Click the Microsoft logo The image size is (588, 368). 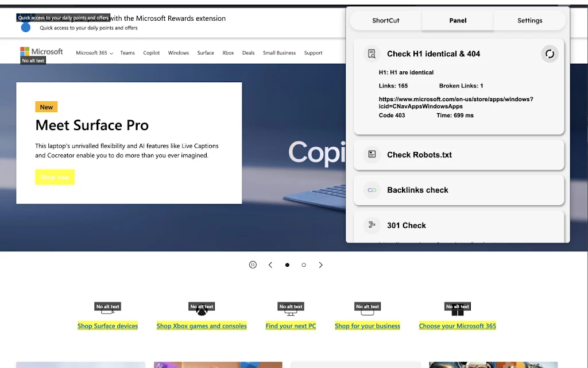point(41,52)
